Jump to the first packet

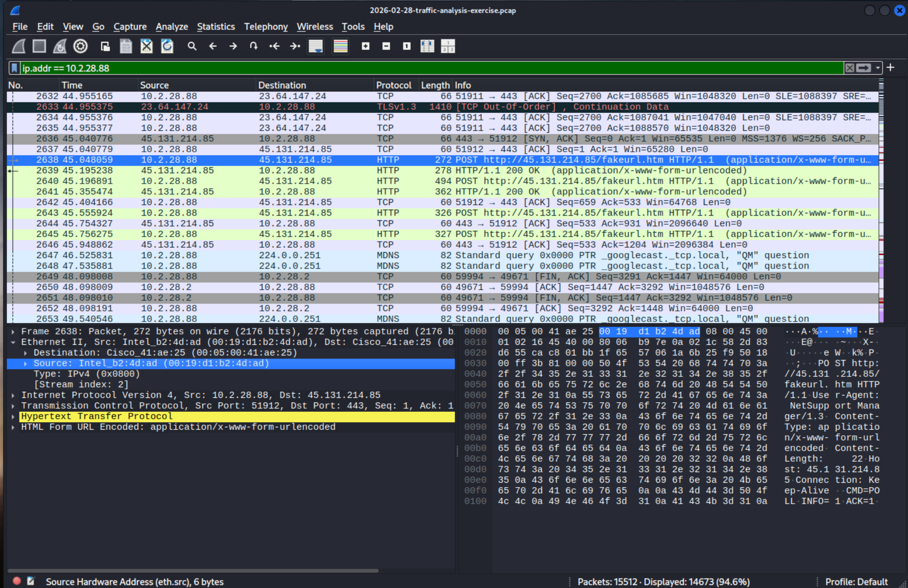click(274, 46)
